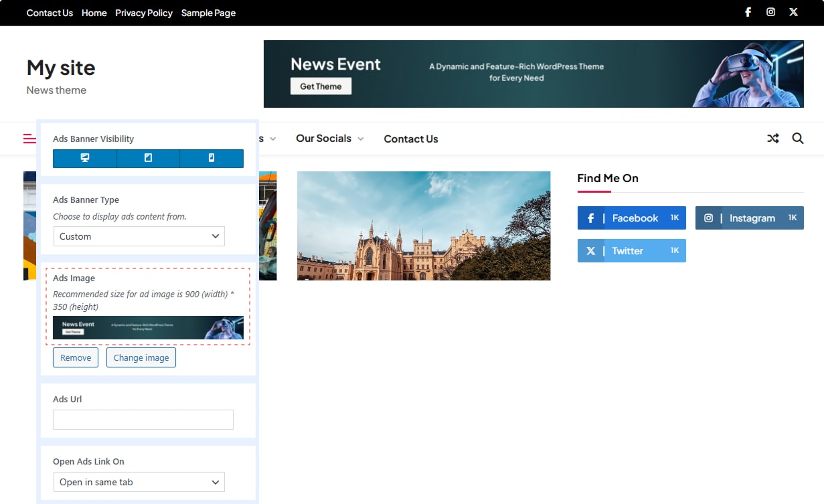Click into the Ads Url field
Image resolution: width=824 pixels, height=504 pixels.
pyautogui.click(x=143, y=420)
